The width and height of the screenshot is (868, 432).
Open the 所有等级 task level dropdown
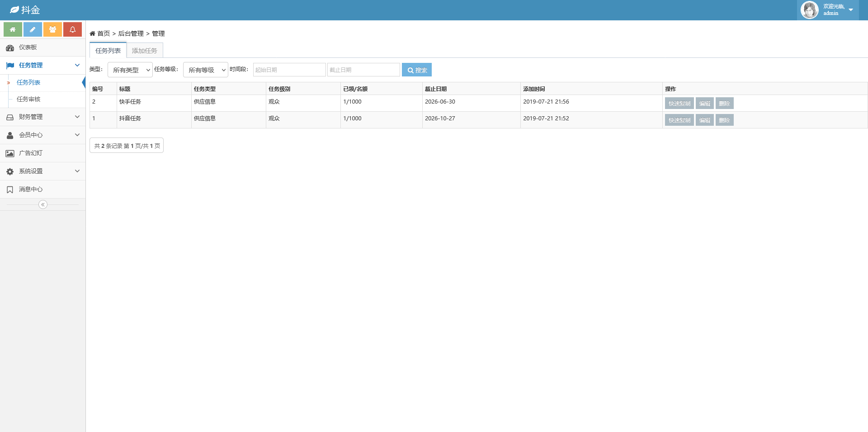click(206, 70)
